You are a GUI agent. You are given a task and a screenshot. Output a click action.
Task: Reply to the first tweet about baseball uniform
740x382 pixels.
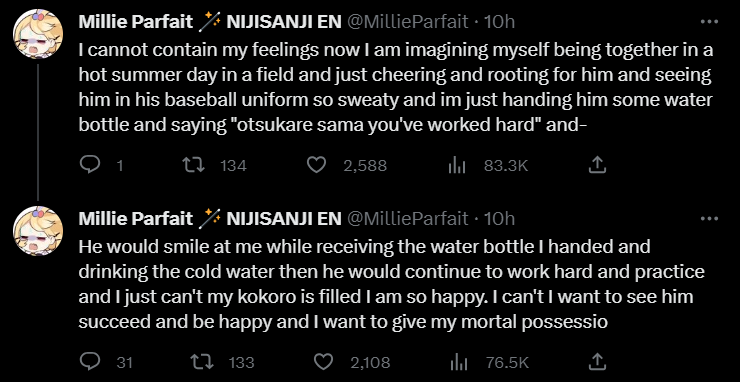[x=90, y=165]
